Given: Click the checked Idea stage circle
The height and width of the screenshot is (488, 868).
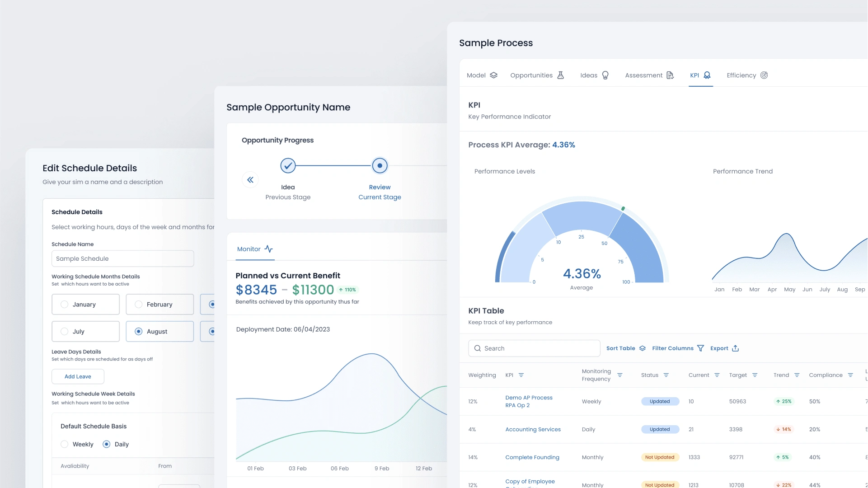Looking at the screenshot, I should [x=288, y=166].
